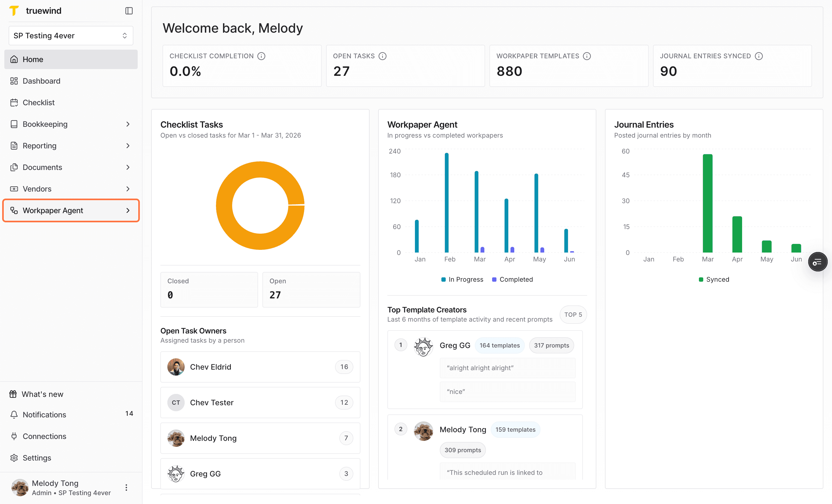
Task: Click the Dashboard grid icon
Action: 14,81
